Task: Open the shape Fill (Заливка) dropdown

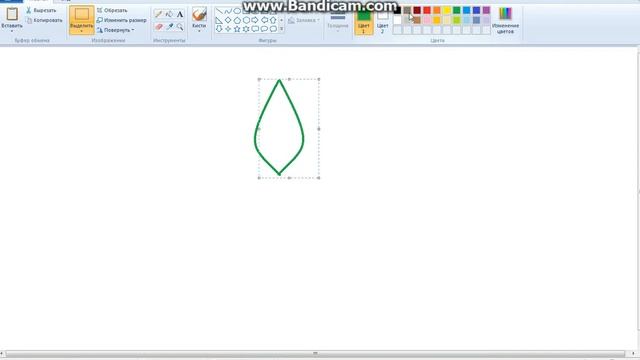Action: coord(304,20)
